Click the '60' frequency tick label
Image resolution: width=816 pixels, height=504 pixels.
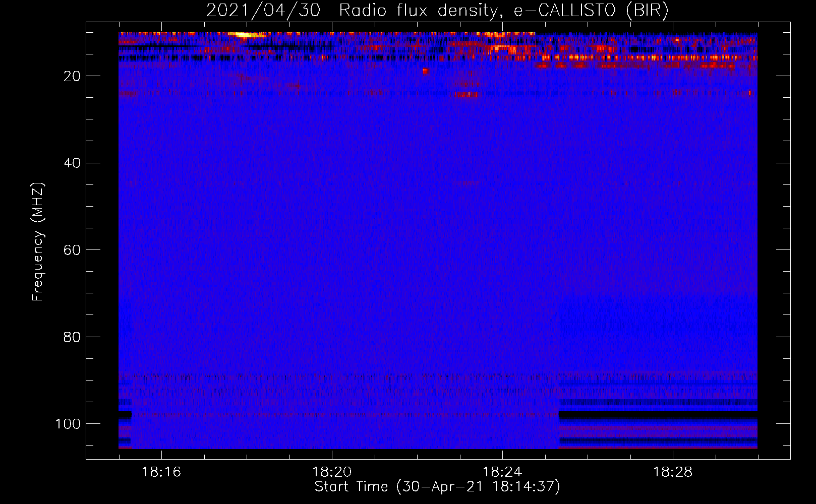72,250
